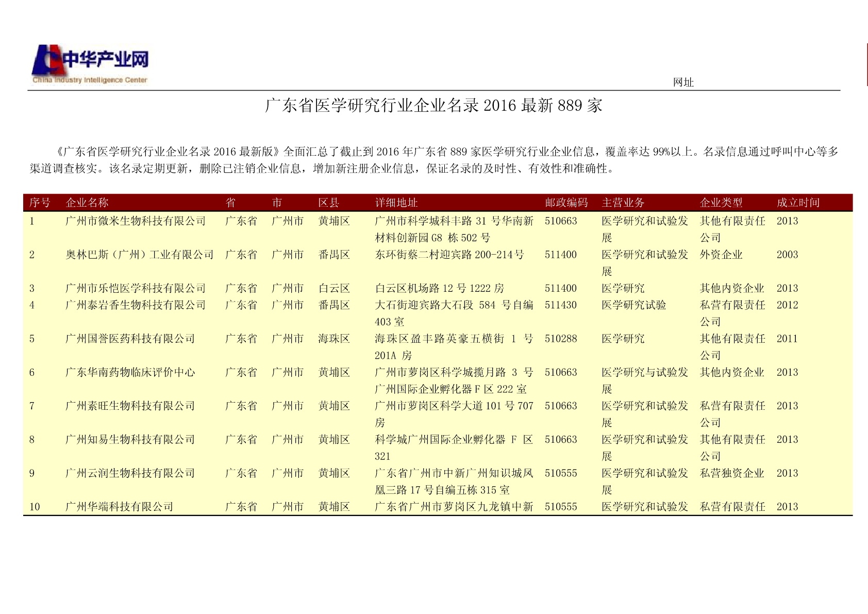The width and height of the screenshot is (868, 614).
Task: Click postal code 510288
Action: point(561,339)
